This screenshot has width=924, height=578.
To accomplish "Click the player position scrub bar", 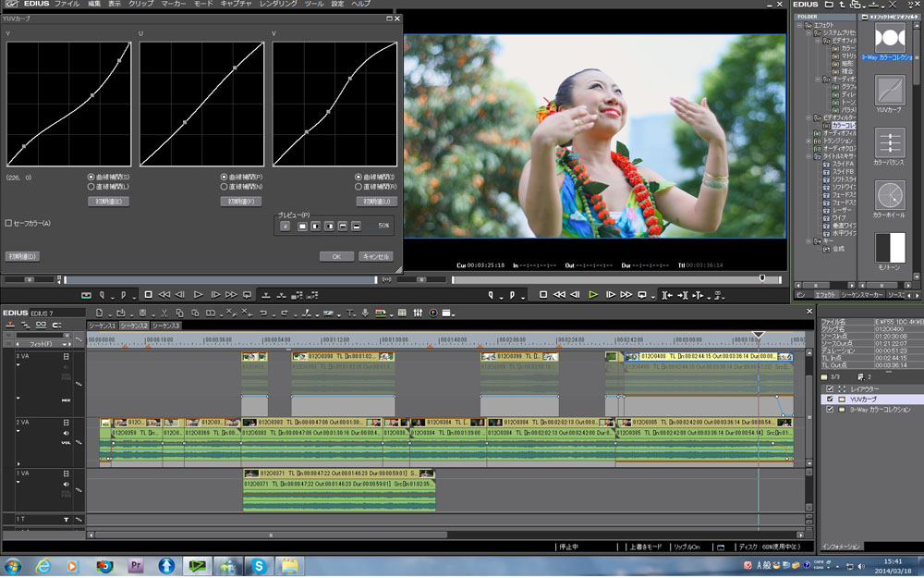I will pyautogui.click(x=221, y=279).
